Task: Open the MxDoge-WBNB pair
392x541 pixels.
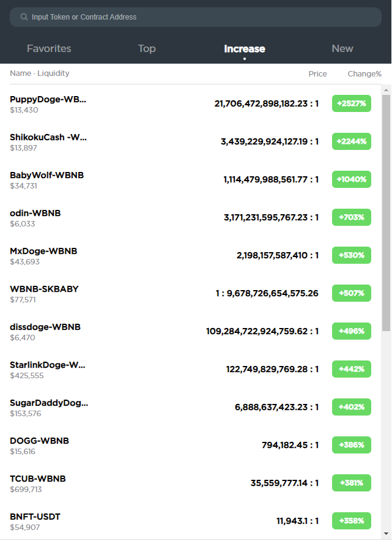Action: (x=191, y=255)
